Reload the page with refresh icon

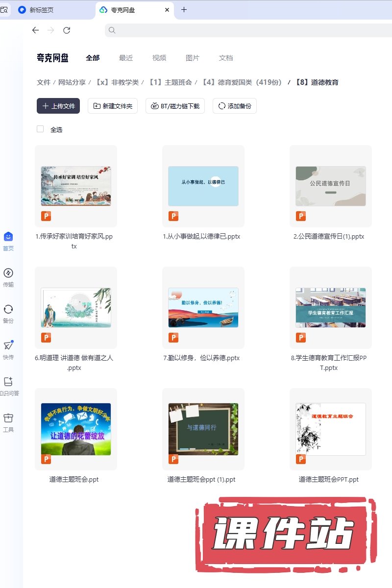pos(67,30)
